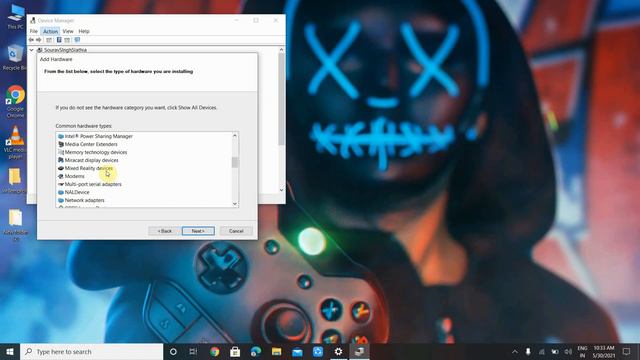The image size is (640, 360).
Task: Collapse the SouravSinghSlathia computer node
Action: (31, 50)
